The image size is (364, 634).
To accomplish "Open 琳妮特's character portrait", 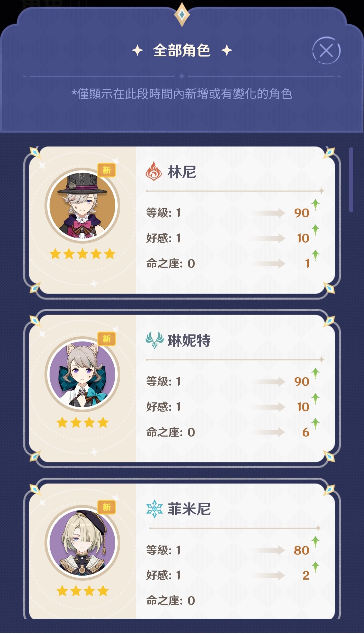I will point(83,374).
